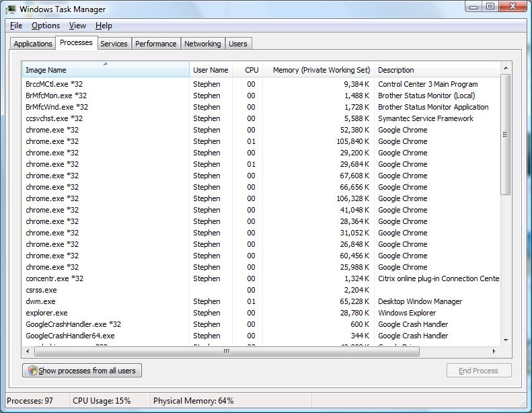Click the vertical scrollbar down arrow
Image resolution: width=532 pixels, height=413 pixels.
(506, 340)
